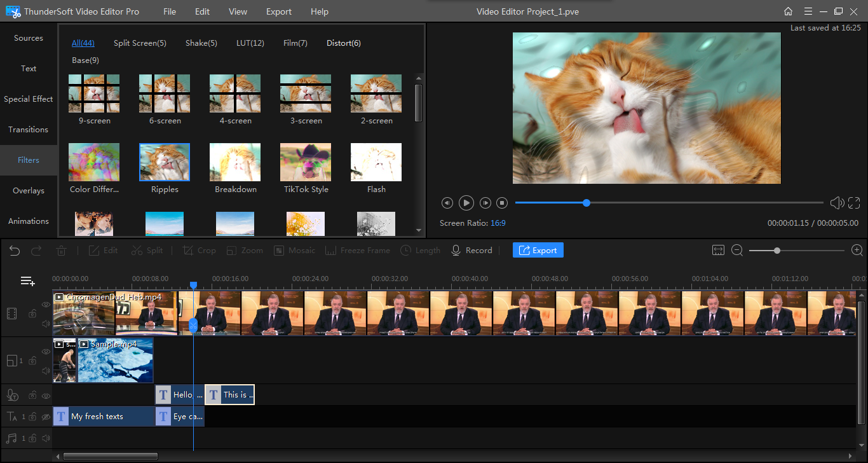Select the TikTok Style filter thumbnail
This screenshot has width=868, height=463.
306,163
